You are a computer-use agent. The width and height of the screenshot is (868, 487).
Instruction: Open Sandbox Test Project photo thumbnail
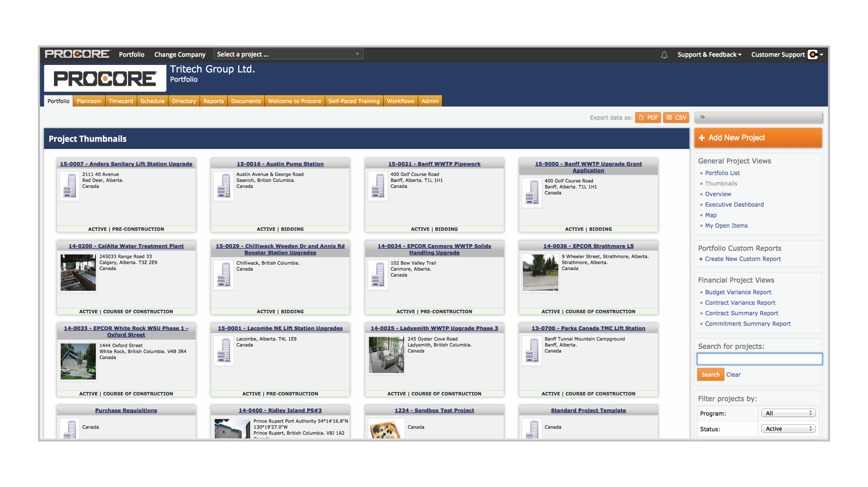(x=386, y=430)
